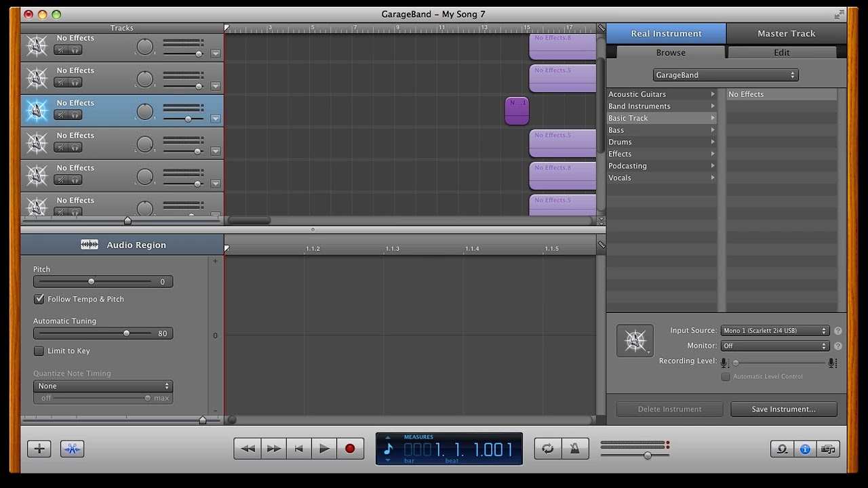Click the small microphone icon left of Recording Level
The image size is (868, 488).
(724, 363)
